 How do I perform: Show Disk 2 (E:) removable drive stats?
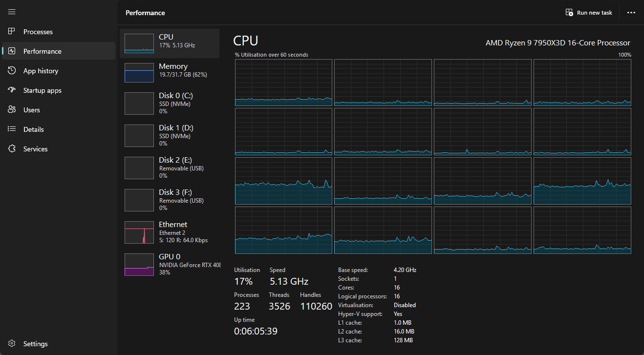170,167
